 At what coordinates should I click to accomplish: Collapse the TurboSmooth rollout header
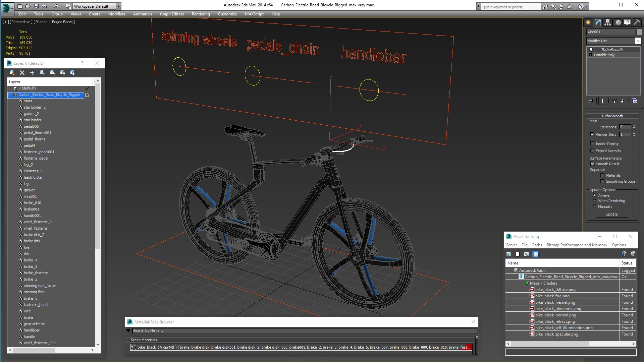pos(612,116)
